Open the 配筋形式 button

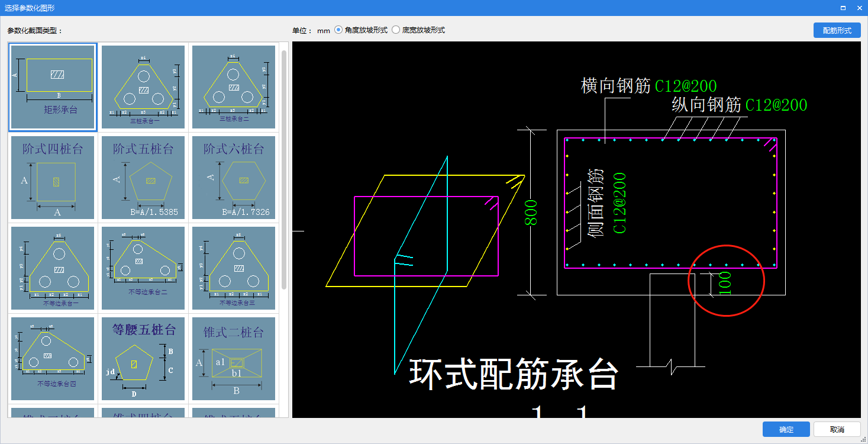click(837, 31)
